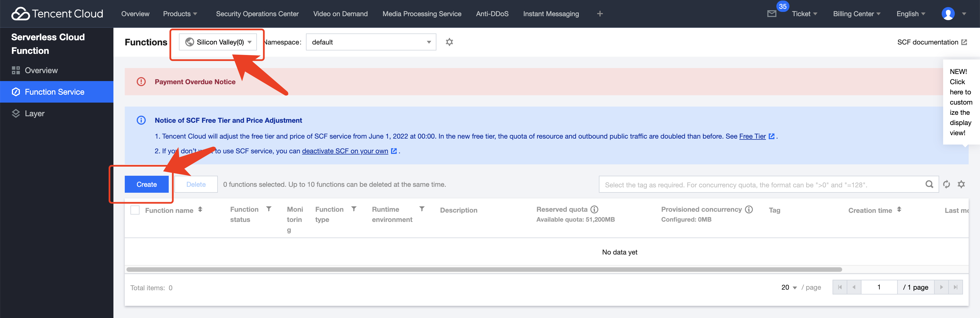This screenshot has height=318, width=980.
Task: Open the default namespace dropdown
Action: [x=371, y=42]
